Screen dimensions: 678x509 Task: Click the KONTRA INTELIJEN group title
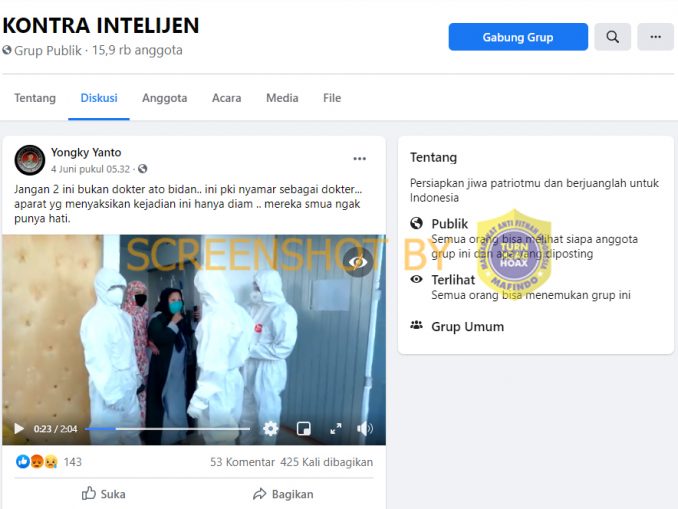101,25
